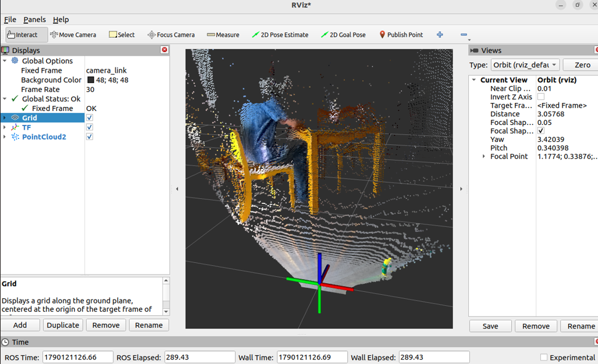
Task: Collapse the Current View node
Action: 474,80
